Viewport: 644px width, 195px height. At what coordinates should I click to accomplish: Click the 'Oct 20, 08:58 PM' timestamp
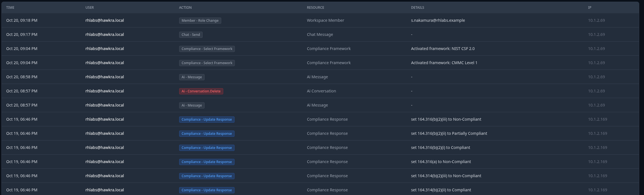click(x=22, y=77)
